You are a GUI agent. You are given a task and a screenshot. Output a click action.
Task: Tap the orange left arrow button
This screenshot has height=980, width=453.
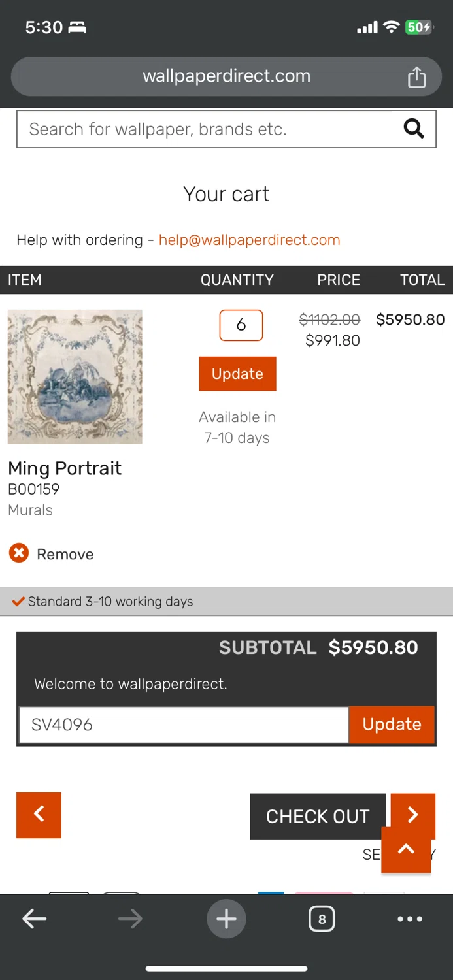click(x=39, y=815)
